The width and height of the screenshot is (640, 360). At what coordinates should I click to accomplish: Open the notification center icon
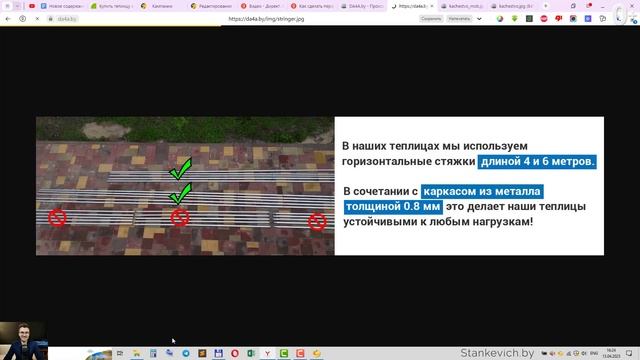point(629,353)
